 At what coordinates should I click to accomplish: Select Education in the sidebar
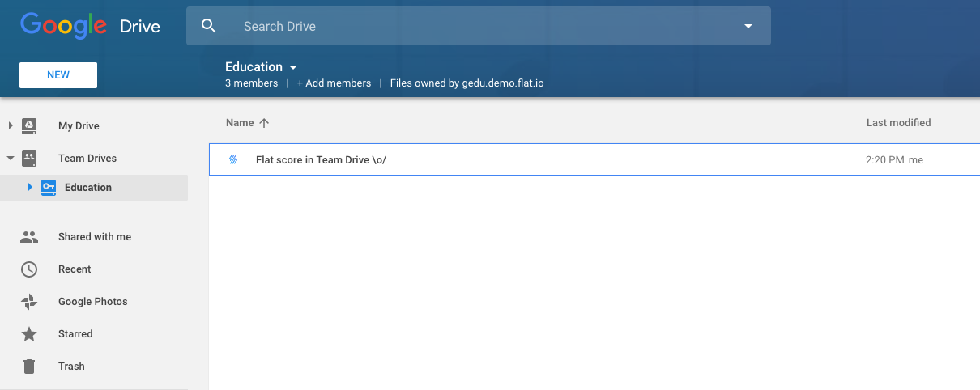tap(88, 188)
